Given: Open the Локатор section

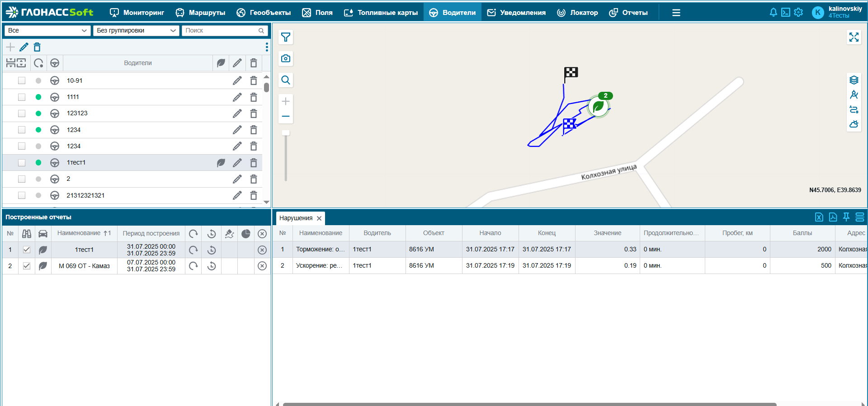Looking at the screenshot, I should click(x=577, y=13).
